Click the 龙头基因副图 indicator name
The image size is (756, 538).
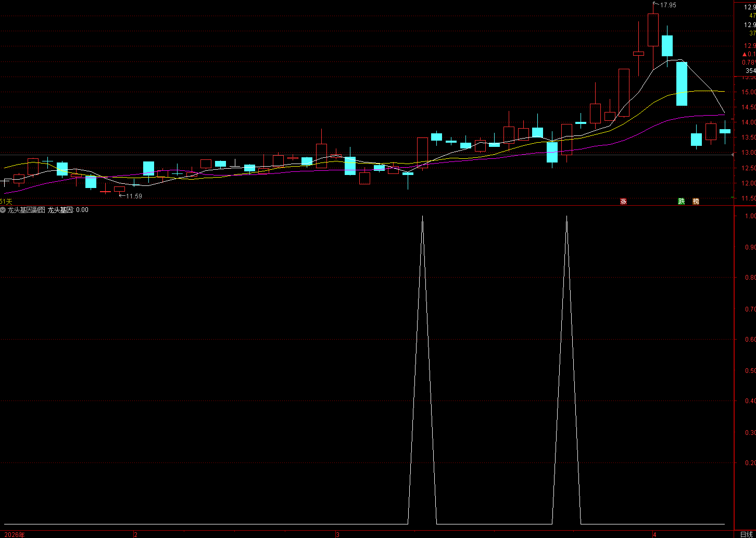point(26,210)
